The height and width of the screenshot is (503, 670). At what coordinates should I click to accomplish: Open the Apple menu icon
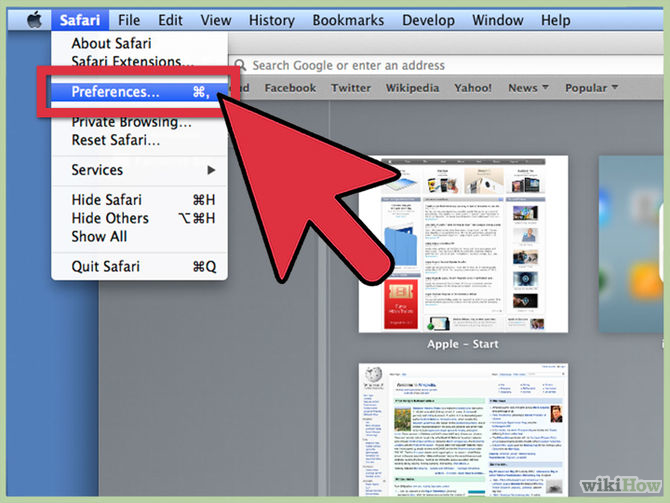point(34,20)
